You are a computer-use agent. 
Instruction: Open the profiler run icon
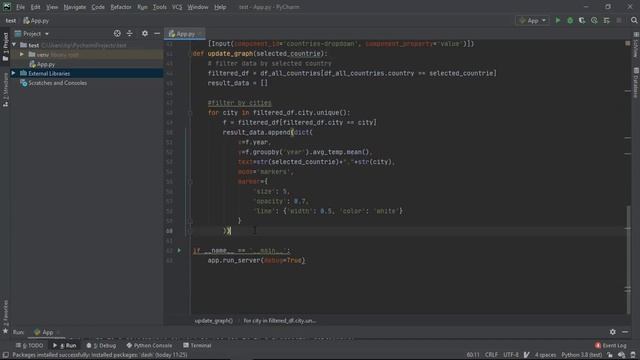(594, 20)
